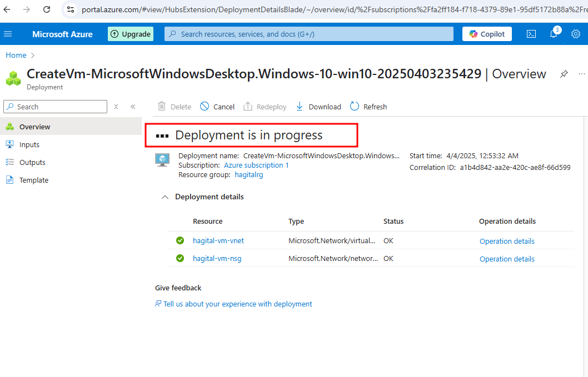The width and height of the screenshot is (588, 377).
Task: Click the Resource column header
Action: click(208, 222)
